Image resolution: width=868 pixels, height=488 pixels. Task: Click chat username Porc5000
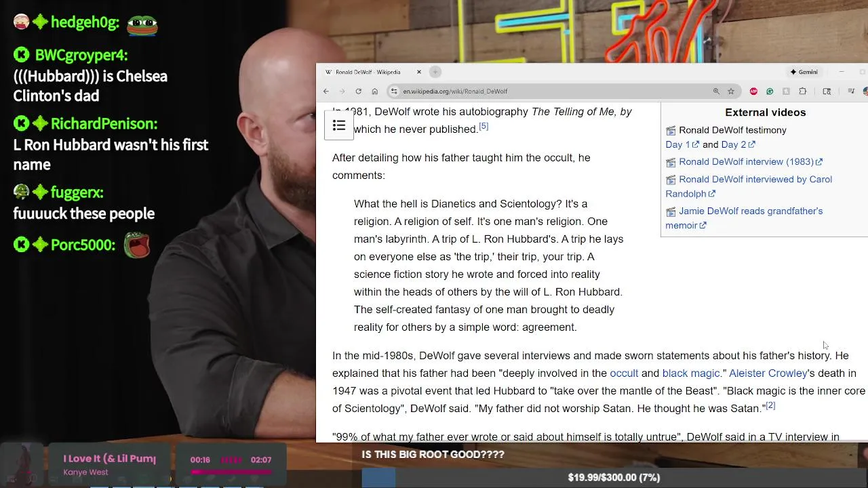click(x=83, y=245)
